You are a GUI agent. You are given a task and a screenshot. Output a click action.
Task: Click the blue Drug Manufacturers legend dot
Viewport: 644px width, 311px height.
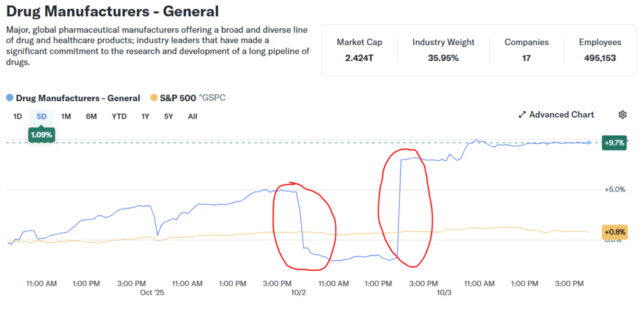tap(9, 98)
